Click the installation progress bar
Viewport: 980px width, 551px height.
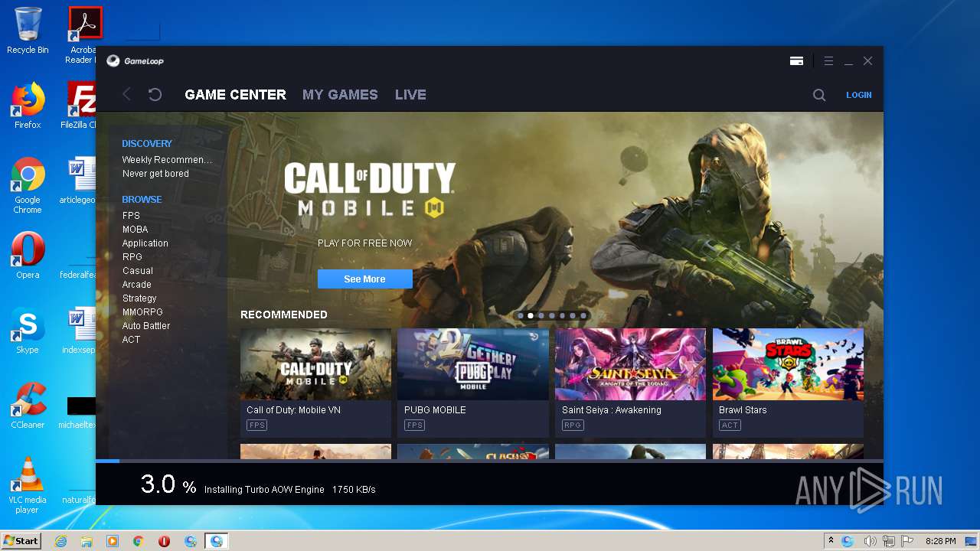pyautogui.click(x=489, y=461)
